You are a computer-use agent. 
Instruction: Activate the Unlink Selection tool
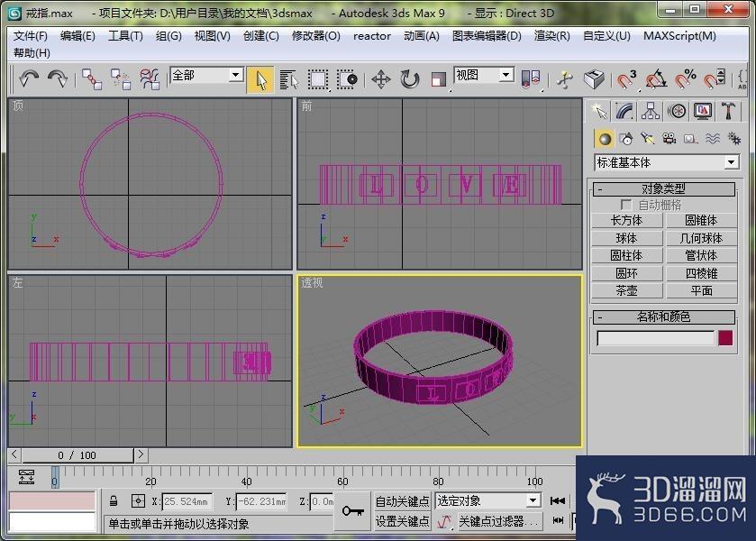click(121, 79)
